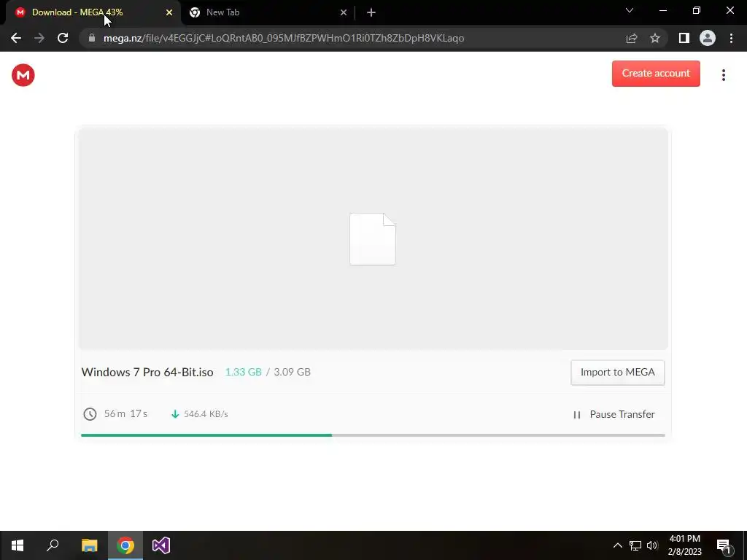Open Windows Start menu

click(18, 545)
